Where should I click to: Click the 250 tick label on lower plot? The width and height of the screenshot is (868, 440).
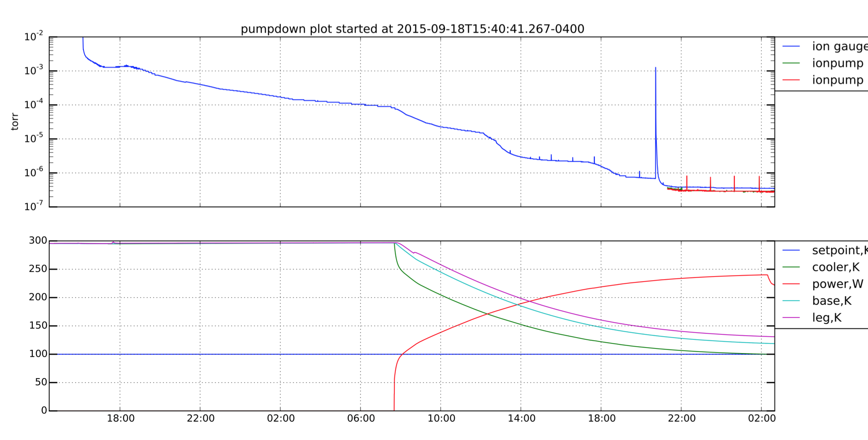point(38,269)
